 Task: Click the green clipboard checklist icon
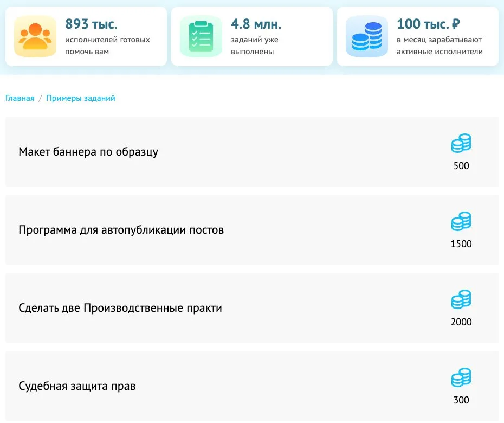click(201, 36)
